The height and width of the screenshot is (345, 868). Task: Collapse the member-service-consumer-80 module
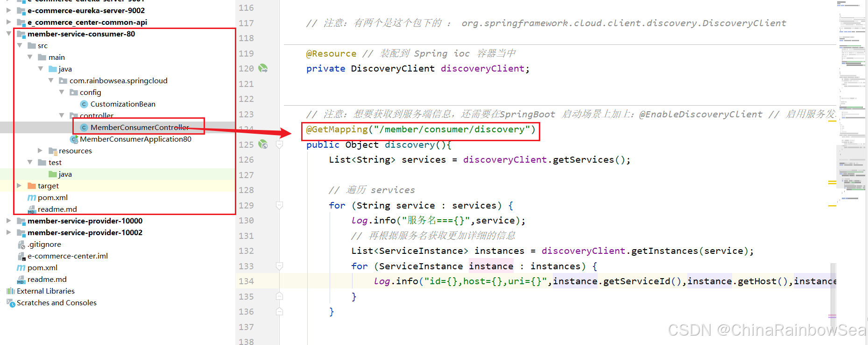(9, 34)
